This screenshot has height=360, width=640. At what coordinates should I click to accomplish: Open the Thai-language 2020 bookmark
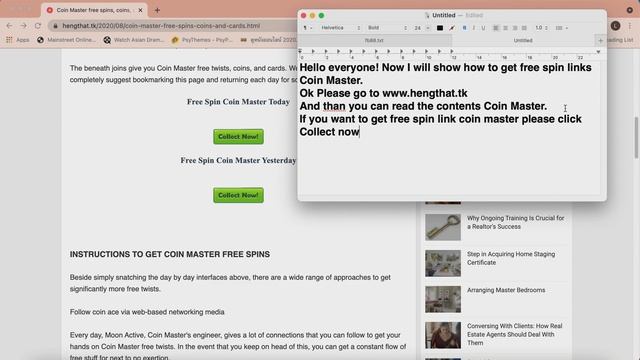pos(269,40)
